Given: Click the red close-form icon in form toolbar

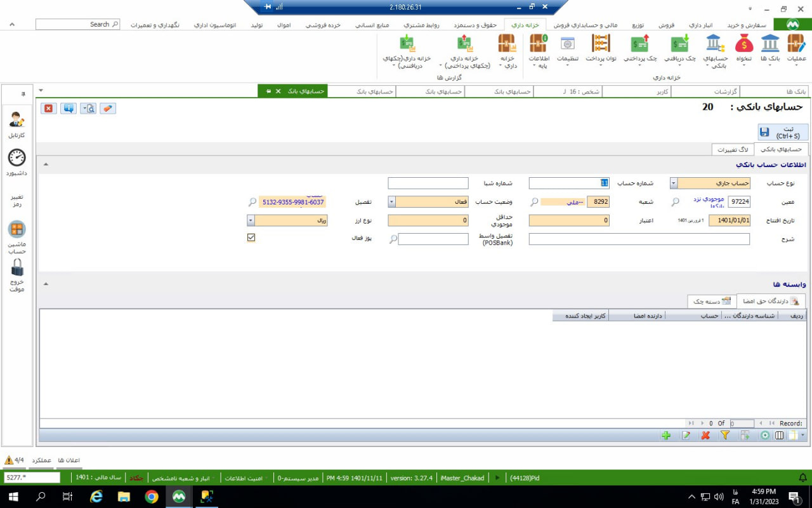Looking at the screenshot, I should (x=49, y=108).
